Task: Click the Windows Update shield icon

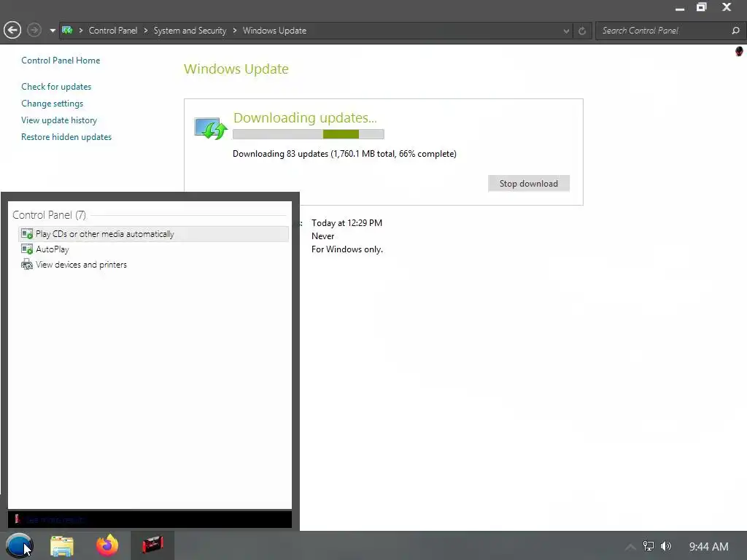Action: 211,128
